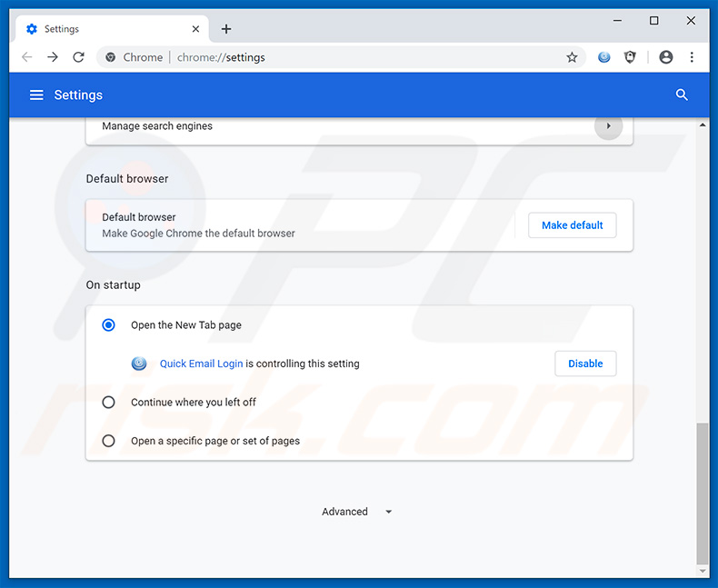Screen dimensions: 718x588
Task: Open a new tab with plus button
Action: click(x=226, y=29)
